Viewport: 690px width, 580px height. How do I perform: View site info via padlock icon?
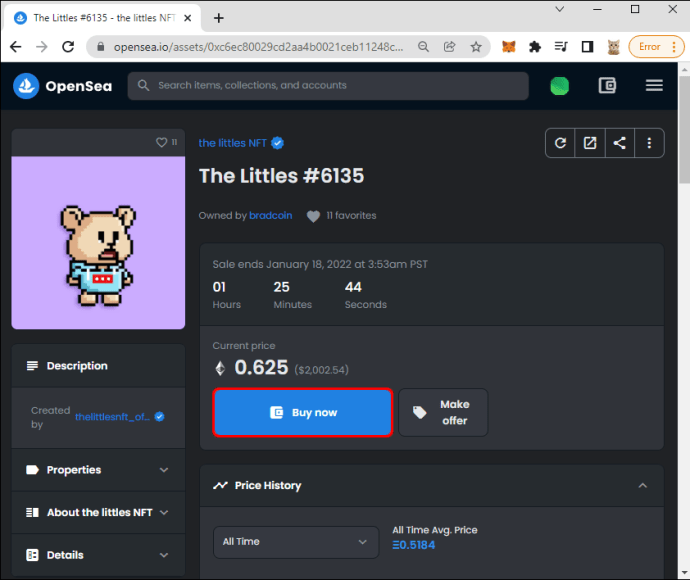coord(100,47)
